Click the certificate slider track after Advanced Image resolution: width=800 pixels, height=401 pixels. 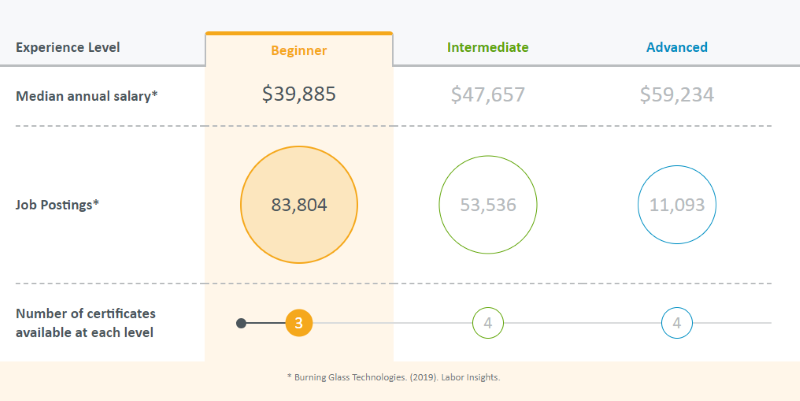pos(732,323)
